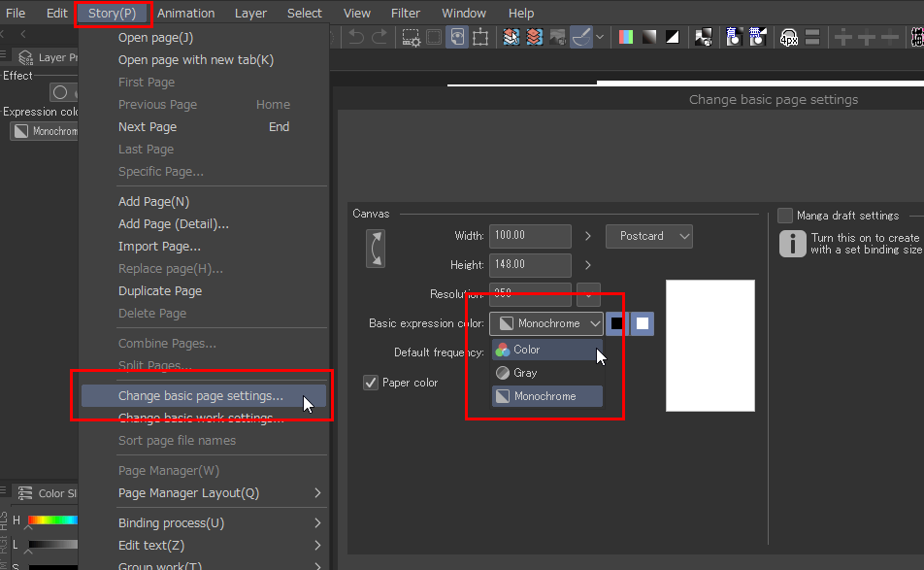Click the H hue slider bar
The width and height of the screenshot is (924, 570).
point(52,520)
